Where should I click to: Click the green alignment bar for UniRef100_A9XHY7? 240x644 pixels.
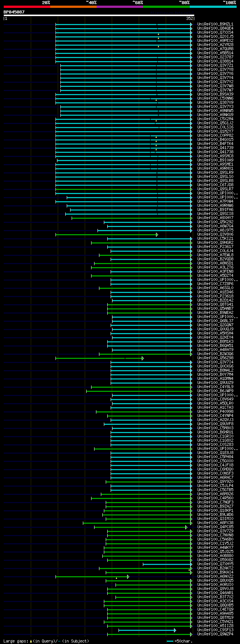click(x=132, y=218)
